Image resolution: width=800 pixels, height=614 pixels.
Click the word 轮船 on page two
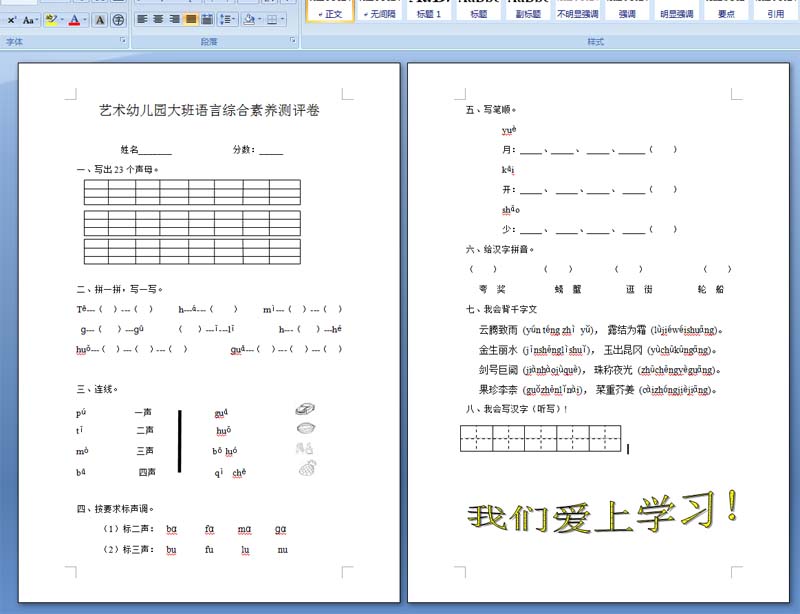[x=711, y=289]
